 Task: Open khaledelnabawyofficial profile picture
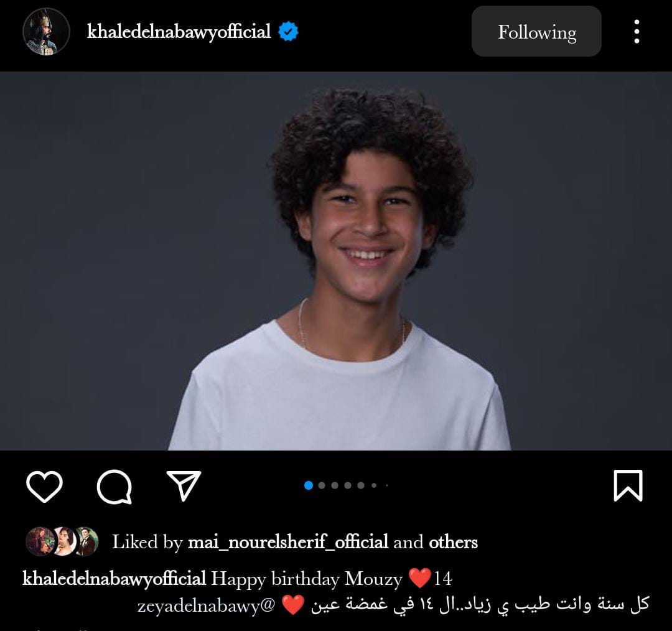[46, 31]
